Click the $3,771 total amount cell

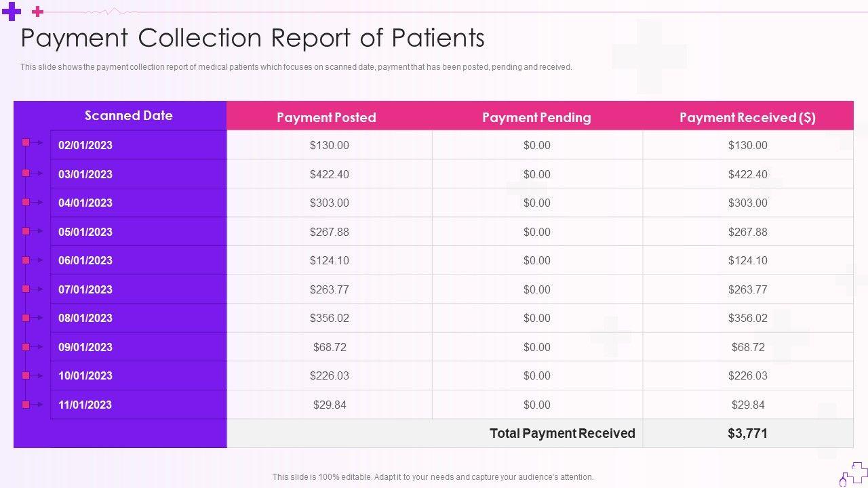[747, 434]
